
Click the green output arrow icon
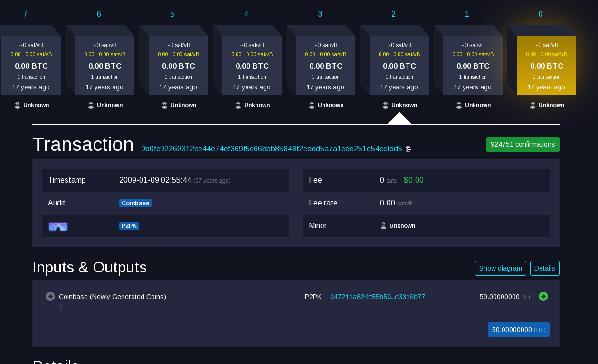tap(543, 297)
